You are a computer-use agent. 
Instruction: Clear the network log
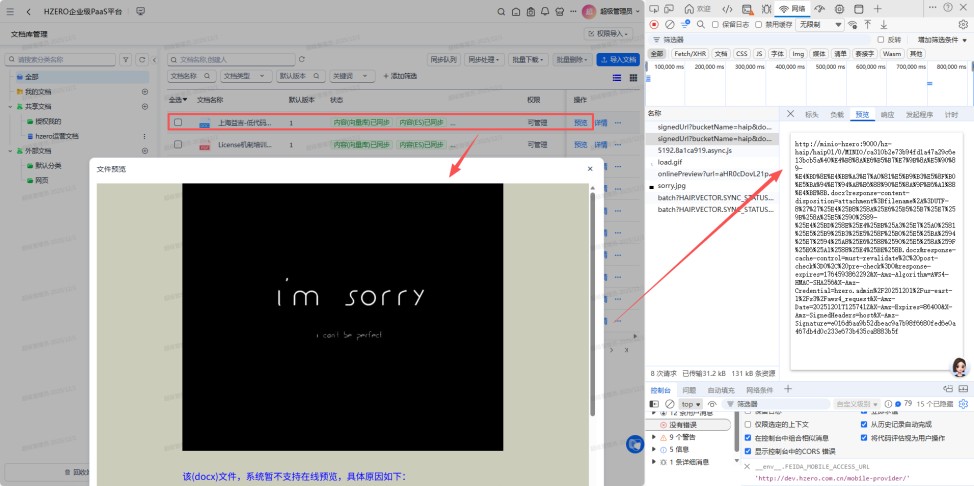[669, 24]
